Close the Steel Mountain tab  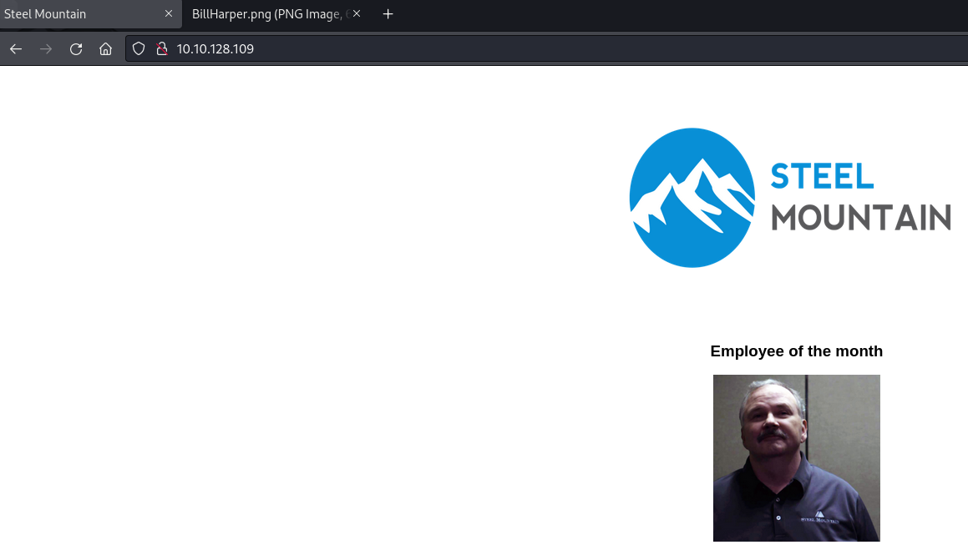coord(169,13)
